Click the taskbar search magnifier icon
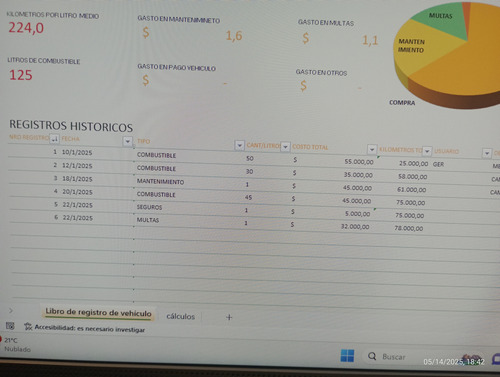The height and width of the screenshot is (377, 500). point(372,356)
